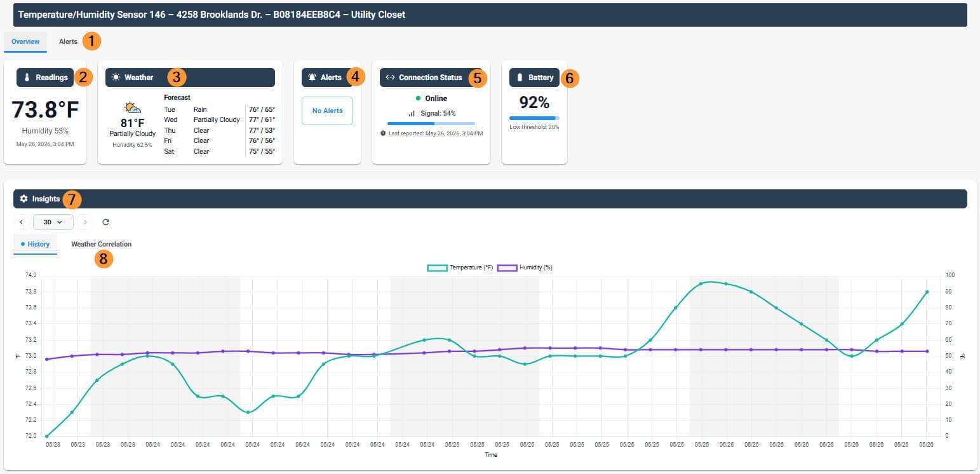980x474 pixels.
Task: Click the gear icon next to Insights
Action: pyautogui.click(x=23, y=199)
